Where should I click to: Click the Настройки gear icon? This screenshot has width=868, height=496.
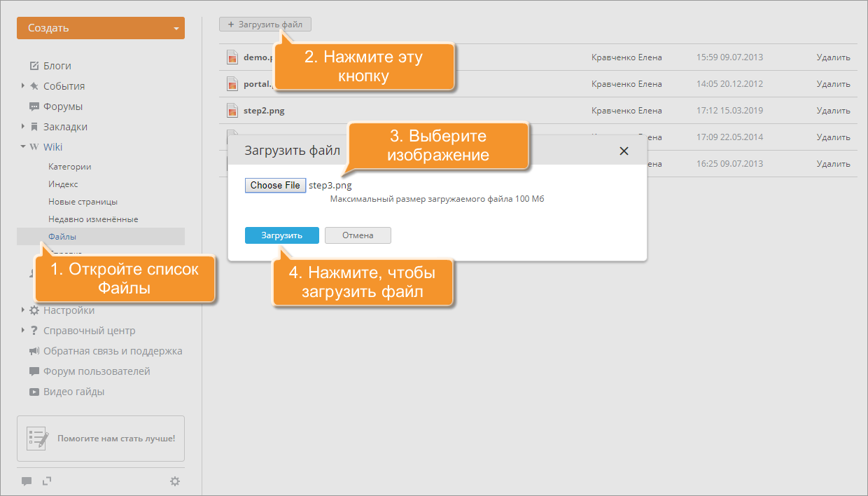(x=34, y=310)
